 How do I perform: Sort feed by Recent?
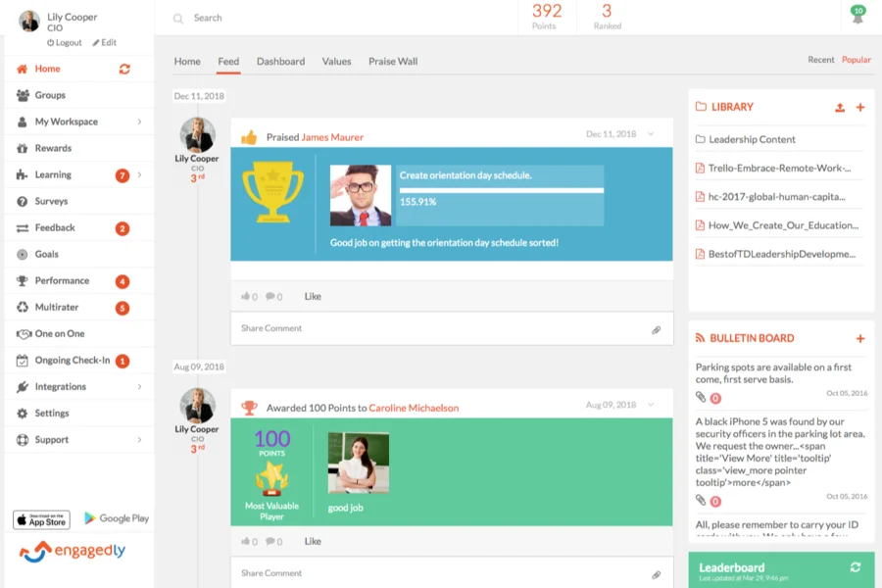[x=820, y=60]
